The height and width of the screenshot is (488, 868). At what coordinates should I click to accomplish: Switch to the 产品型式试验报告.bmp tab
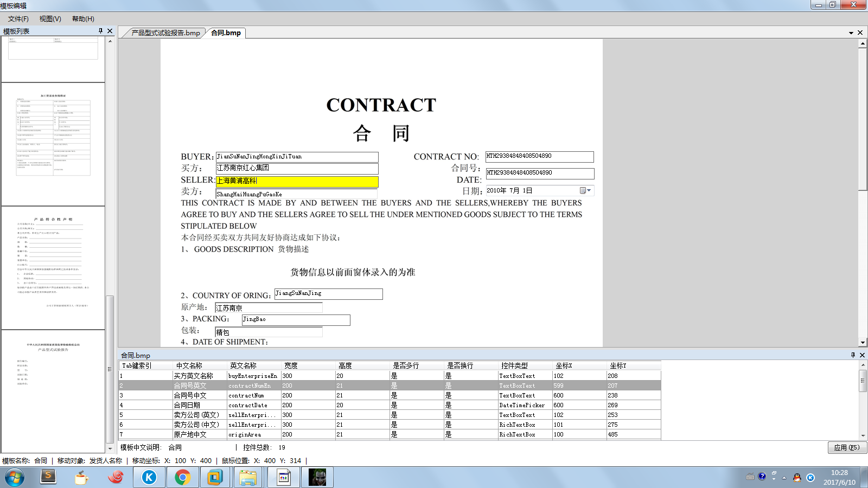pos(165,33)
